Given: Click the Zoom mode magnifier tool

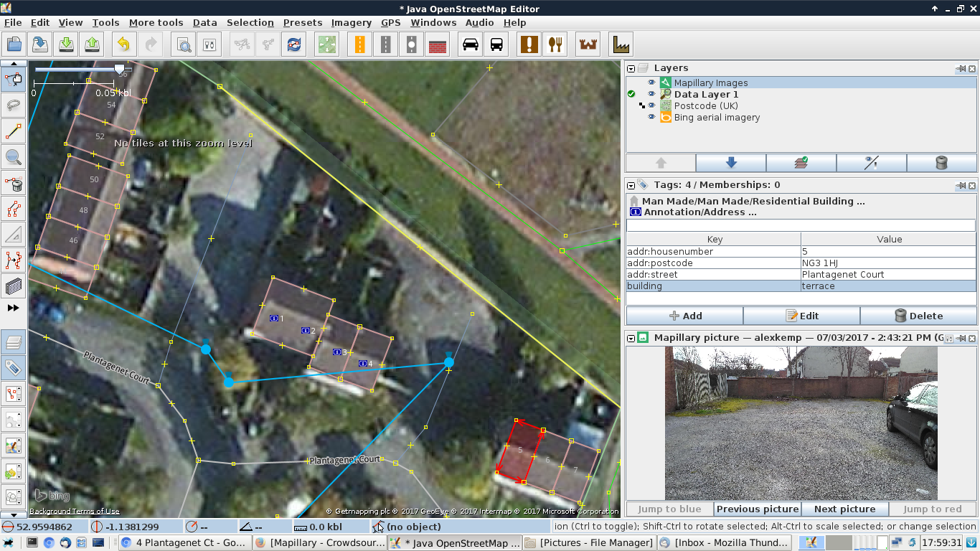Looking at the screenshot, I should pos(14,157).
